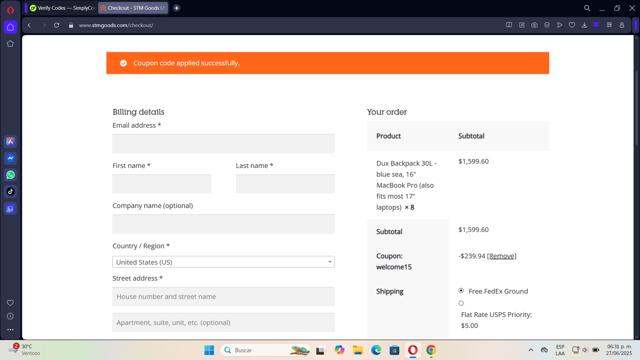Open the Aria AI sidebar icon
Screen dimensions: 640x360
[x=10, y=141]
